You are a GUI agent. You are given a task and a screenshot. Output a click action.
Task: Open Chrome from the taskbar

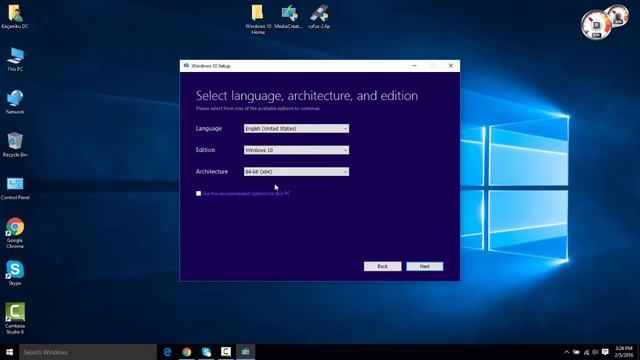(187, 352)
